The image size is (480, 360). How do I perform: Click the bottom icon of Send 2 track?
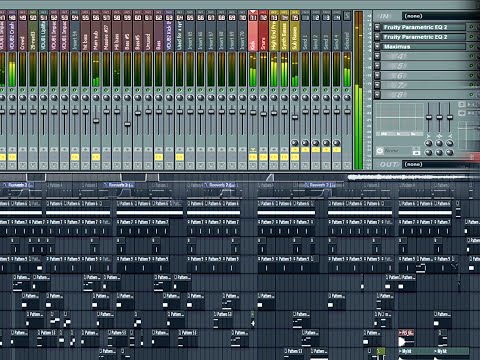pyautogui.click(x=316, y=165)
